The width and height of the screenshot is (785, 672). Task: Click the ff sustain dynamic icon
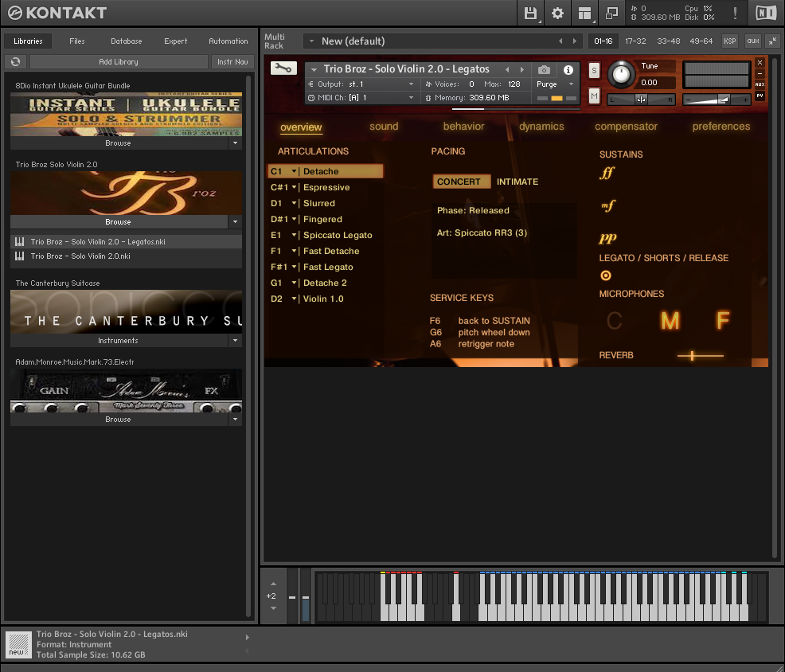click(607, 174)
